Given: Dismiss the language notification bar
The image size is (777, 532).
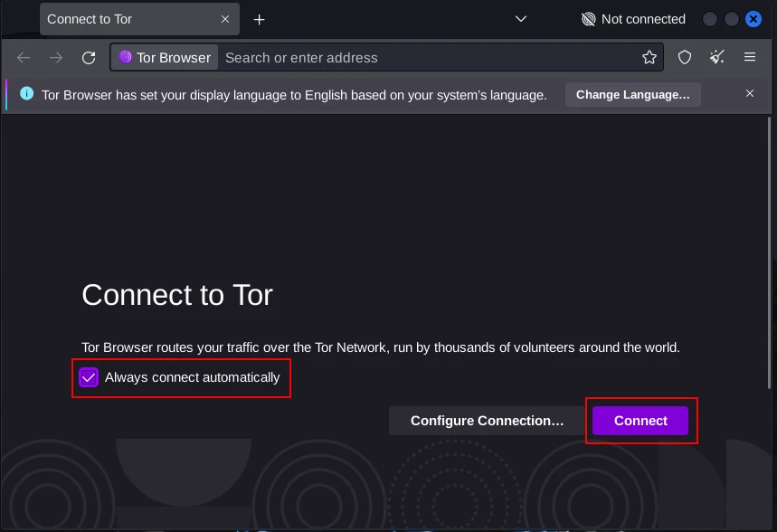Looking at the screenshot, I should point(750,94).
